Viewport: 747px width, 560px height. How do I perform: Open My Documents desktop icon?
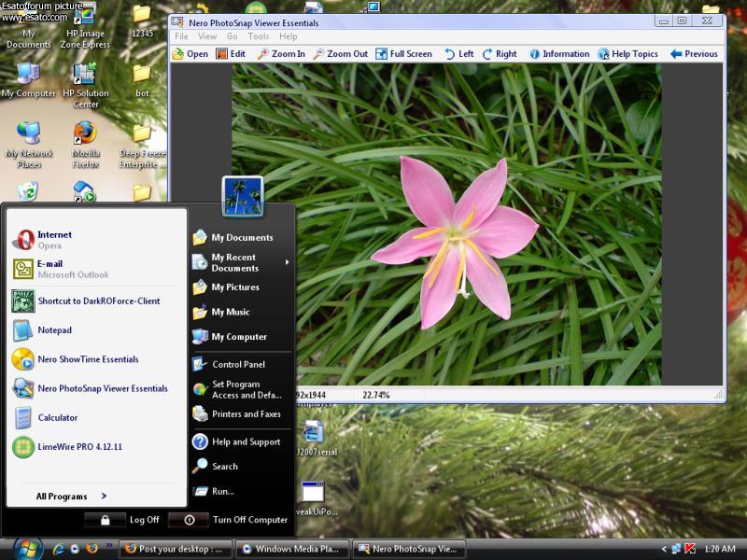tap(28, 29)
